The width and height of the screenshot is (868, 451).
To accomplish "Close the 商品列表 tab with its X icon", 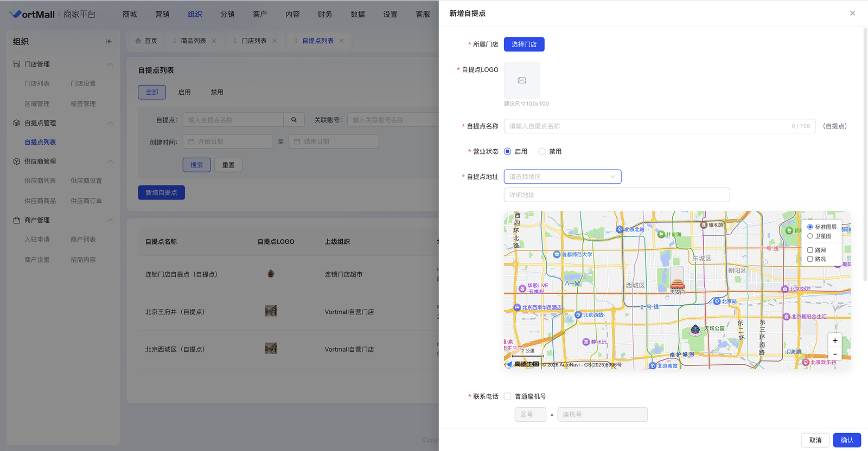I will click(x=214, y=41).
